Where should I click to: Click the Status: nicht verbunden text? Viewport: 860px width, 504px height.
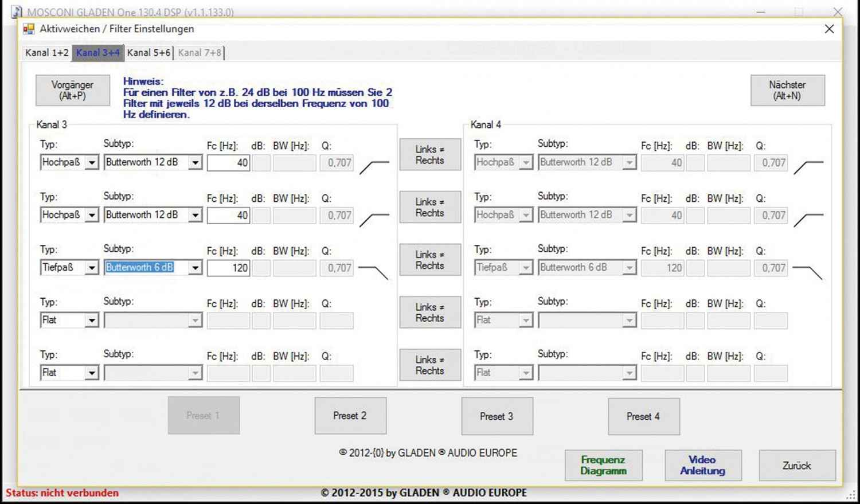point(62,493)
